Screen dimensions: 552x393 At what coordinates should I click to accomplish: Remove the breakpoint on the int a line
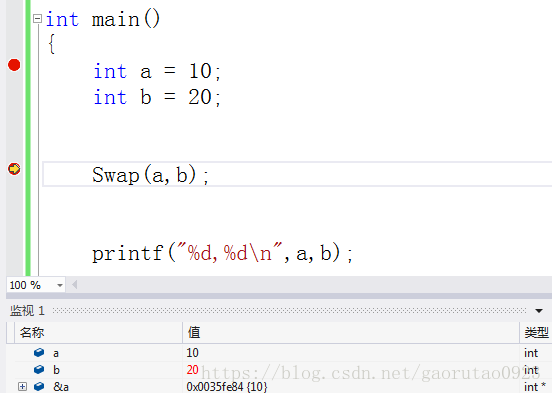pos(14,65)
